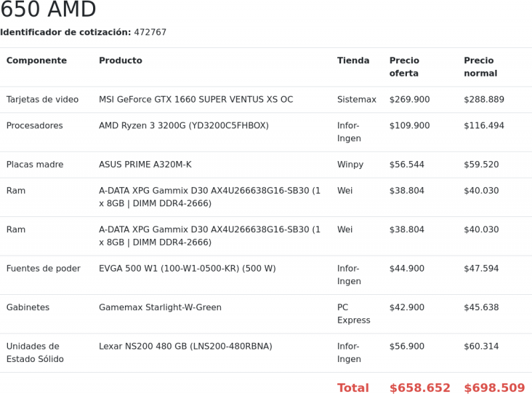Click the Gamemax Starlight-W-Green product name
The image size is (532, 394).
coord(160,307)
